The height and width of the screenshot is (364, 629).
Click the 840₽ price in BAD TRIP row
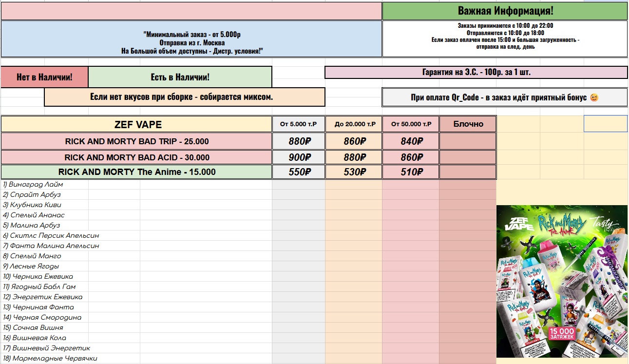coord(411,141)
